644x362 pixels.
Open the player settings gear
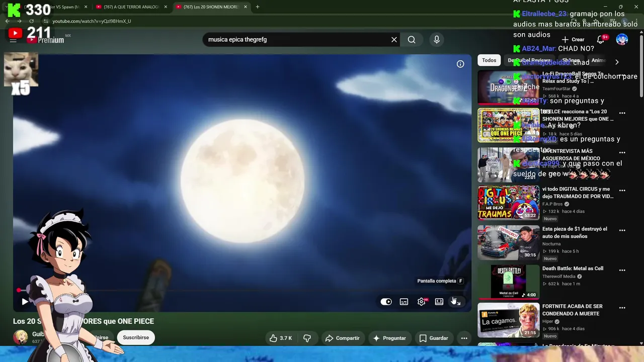(422, 302)
